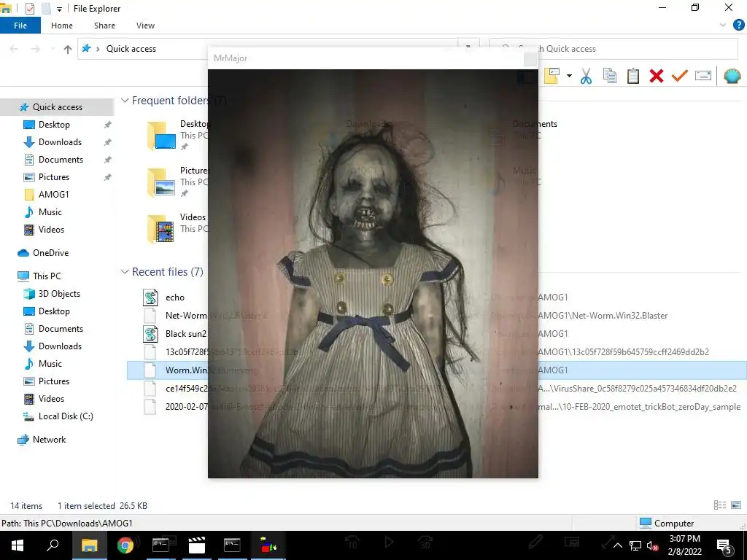Open the Windows Start menu
This screenshot has height=560, width=747.
pos(18,545)
